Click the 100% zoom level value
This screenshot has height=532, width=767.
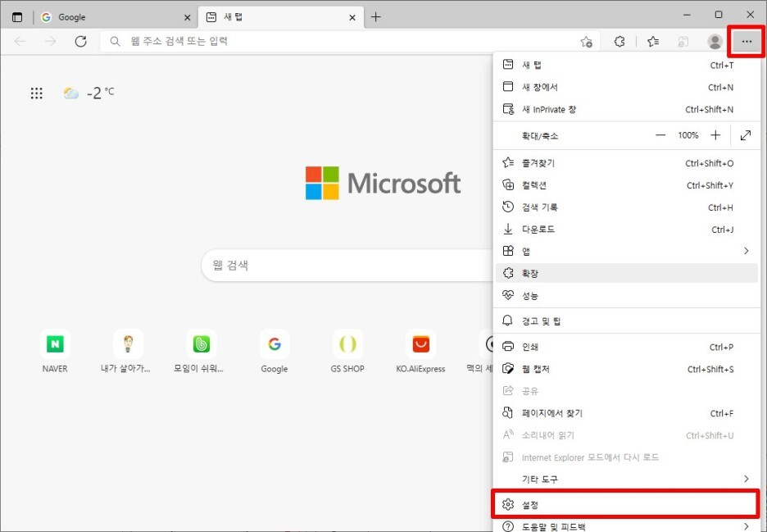click(688, 135)
